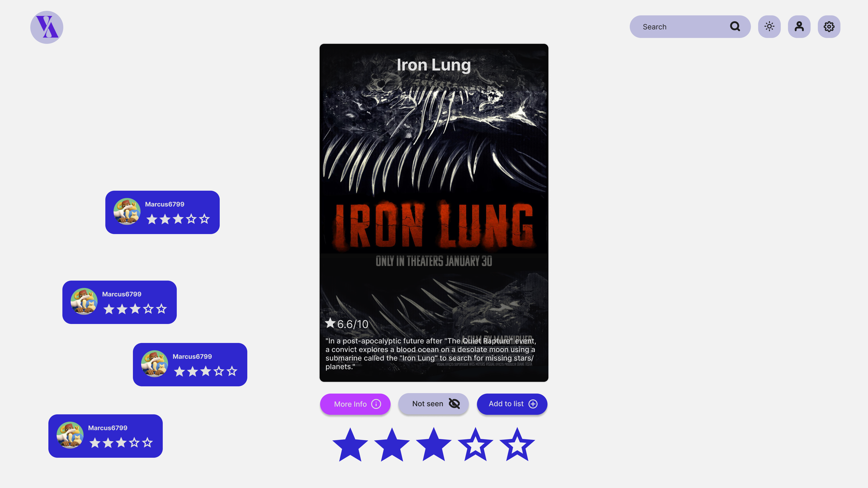This screenshot has width=868, height=488.
Task: Rate the movie five stars
Action: coord(517,445)
